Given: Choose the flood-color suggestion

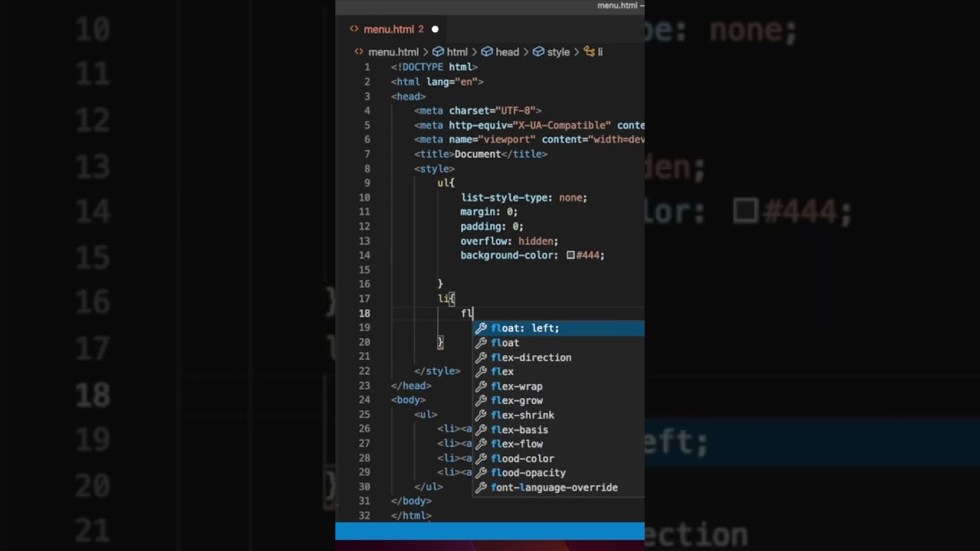Looking at the screenshot, I should (x=558, y=458).
